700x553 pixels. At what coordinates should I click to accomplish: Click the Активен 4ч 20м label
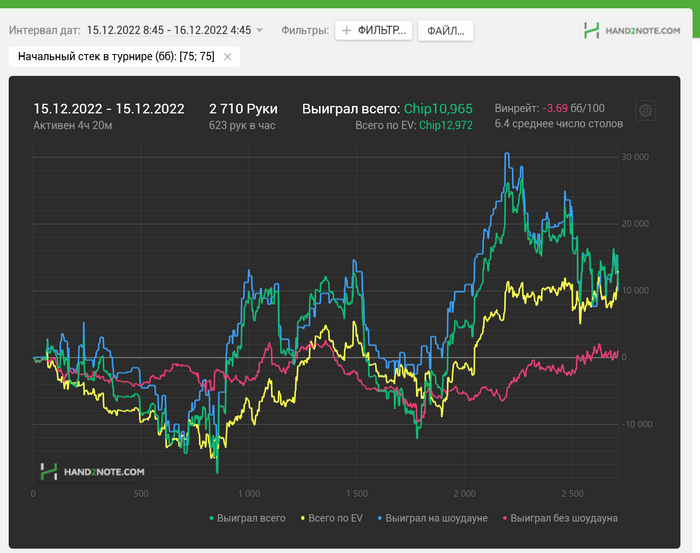pyautogui.click(x=73, y=125)
